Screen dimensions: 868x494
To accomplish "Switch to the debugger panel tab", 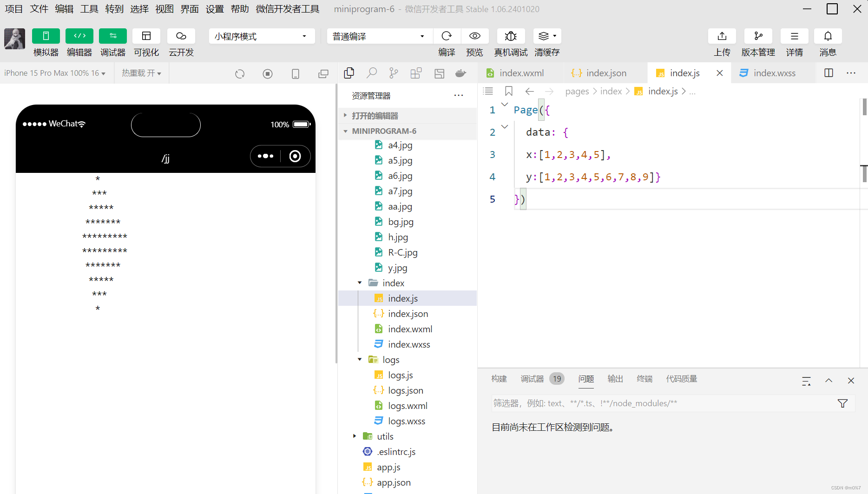I will [x=533, y=379].
